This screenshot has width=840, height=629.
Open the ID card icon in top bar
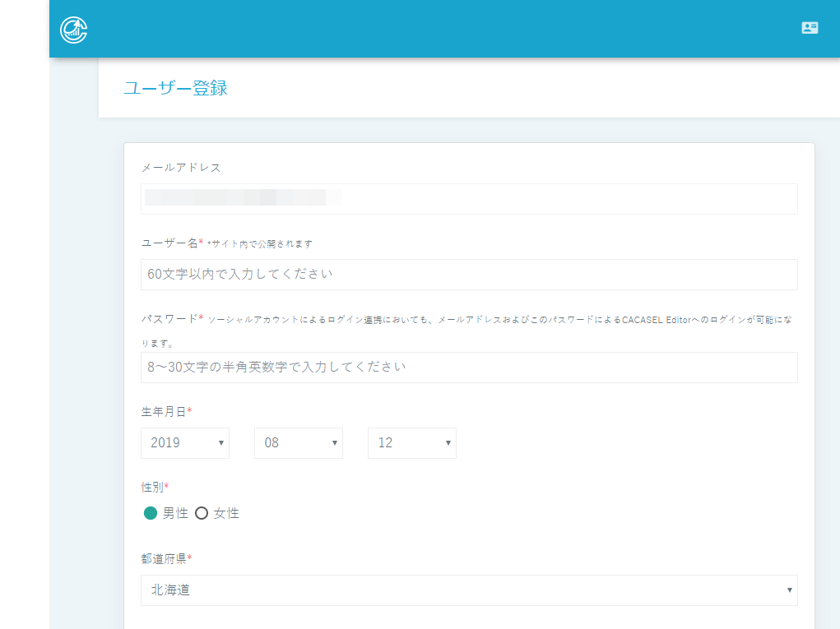pyautogui.click(x=810, y=28)
